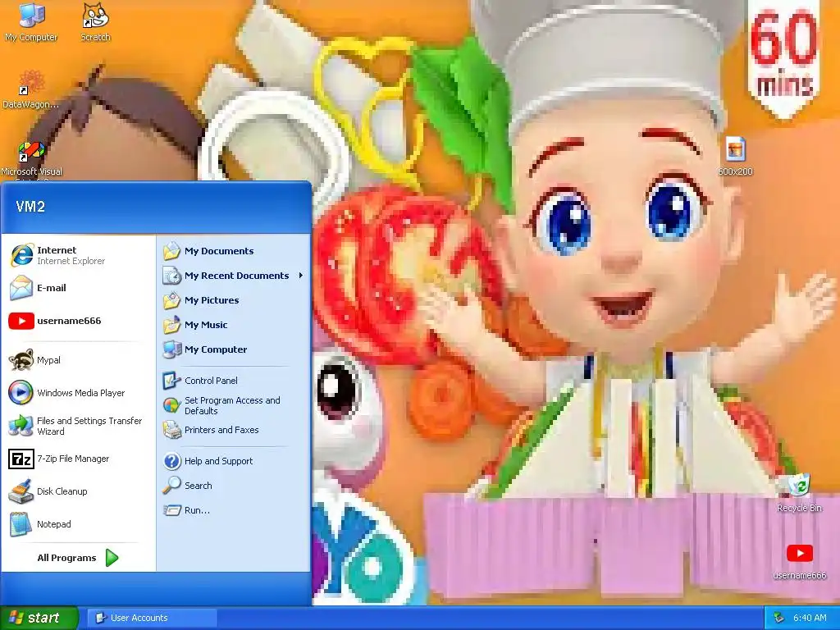Open username666 YouTube desktop shortcut

click(x=799, y=561)
